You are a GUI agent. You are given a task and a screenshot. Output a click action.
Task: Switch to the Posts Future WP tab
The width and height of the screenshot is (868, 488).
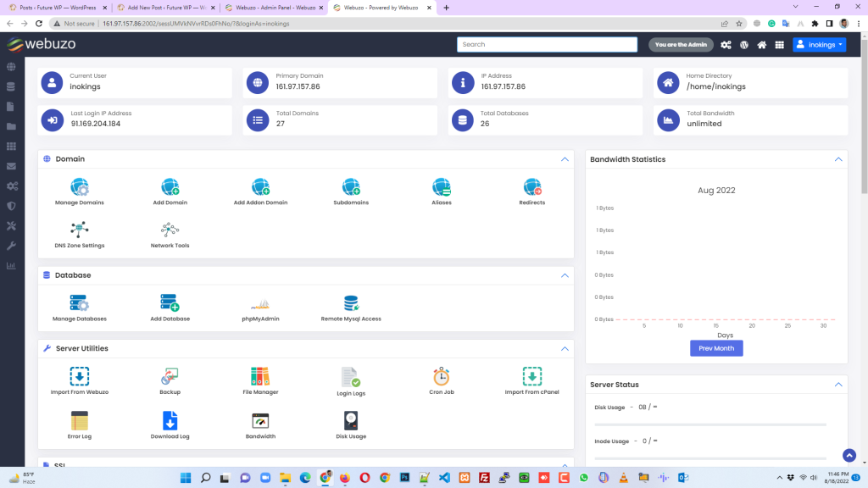tap(58, 8)
